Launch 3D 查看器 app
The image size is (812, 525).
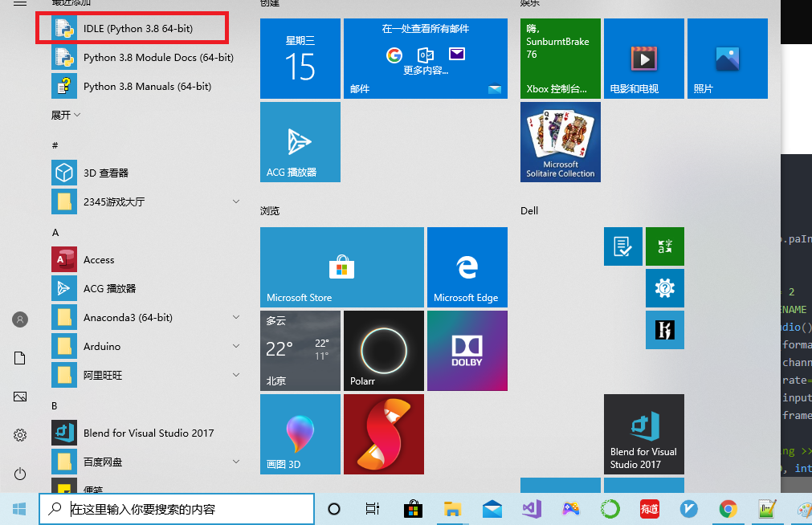tap(148, 173)
